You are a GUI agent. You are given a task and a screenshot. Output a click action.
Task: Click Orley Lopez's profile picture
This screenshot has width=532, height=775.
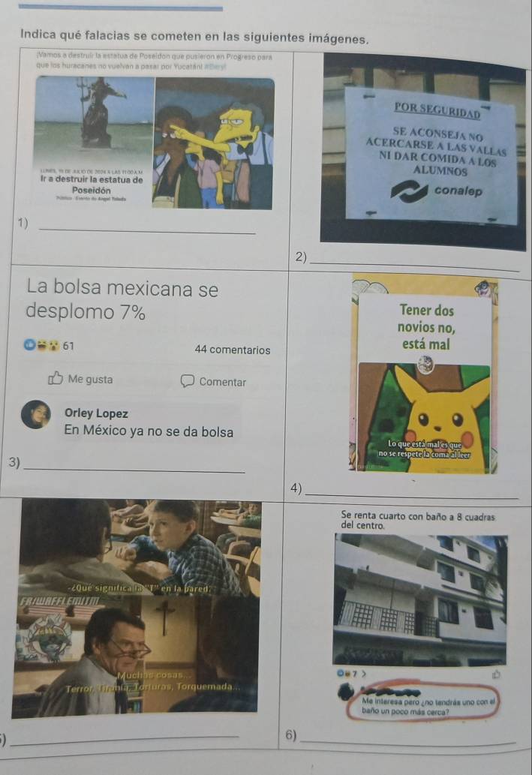coord(35,414)
